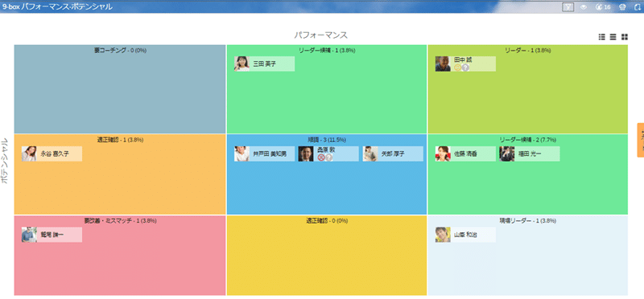Click the 適正確認 - 1 (3.8%) header
This screenshot has height=299, width=644.
(x=120, y=139)
